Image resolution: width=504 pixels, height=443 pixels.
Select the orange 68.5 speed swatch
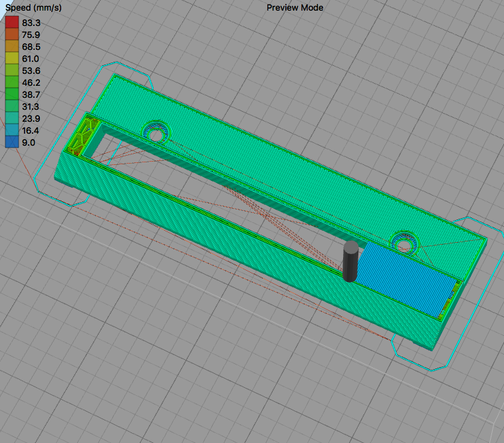tap(12, 47)
